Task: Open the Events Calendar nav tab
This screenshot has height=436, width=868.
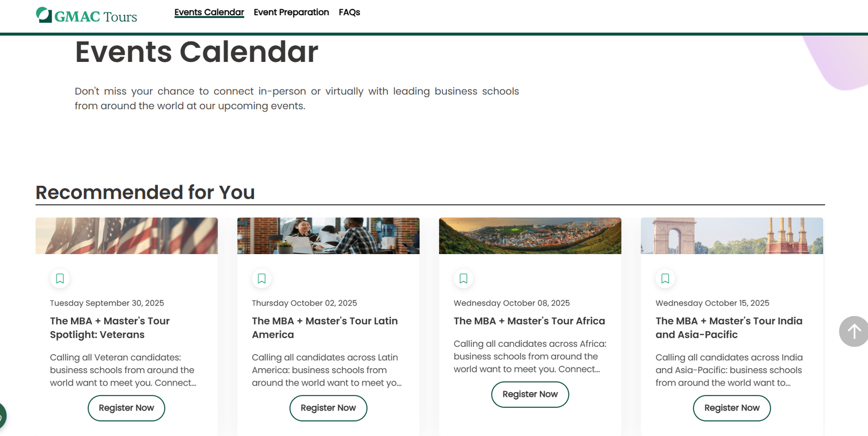Action: 209,12
